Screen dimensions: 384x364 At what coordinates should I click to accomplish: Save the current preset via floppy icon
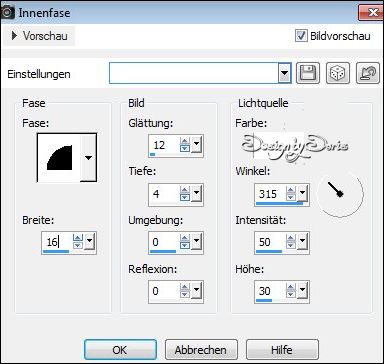(307, 73)
